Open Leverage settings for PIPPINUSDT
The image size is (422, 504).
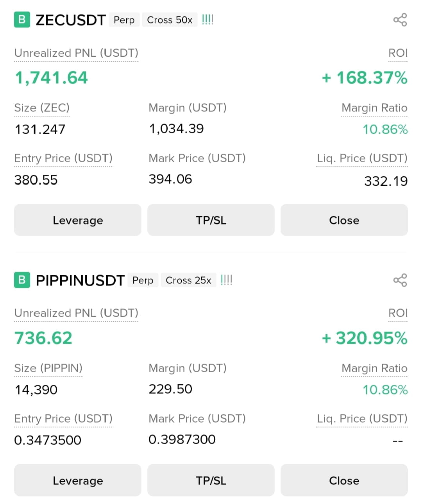pyautogui.click(x=78, y=480)
